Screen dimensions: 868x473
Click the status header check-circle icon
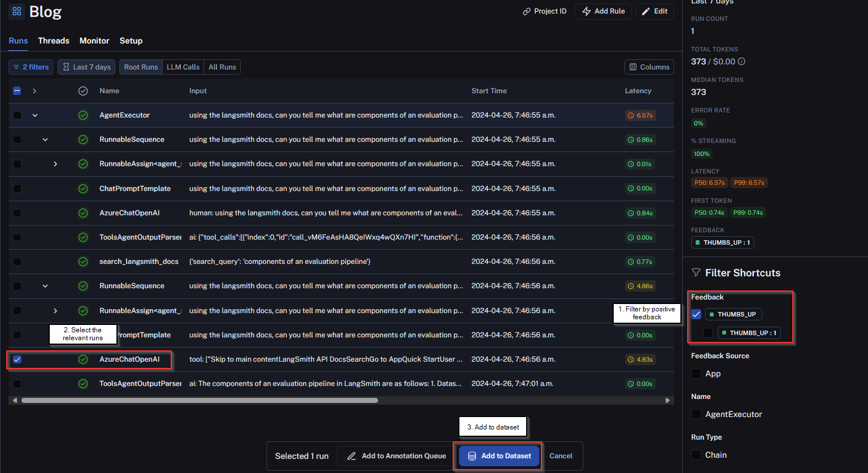pos(83,91)
